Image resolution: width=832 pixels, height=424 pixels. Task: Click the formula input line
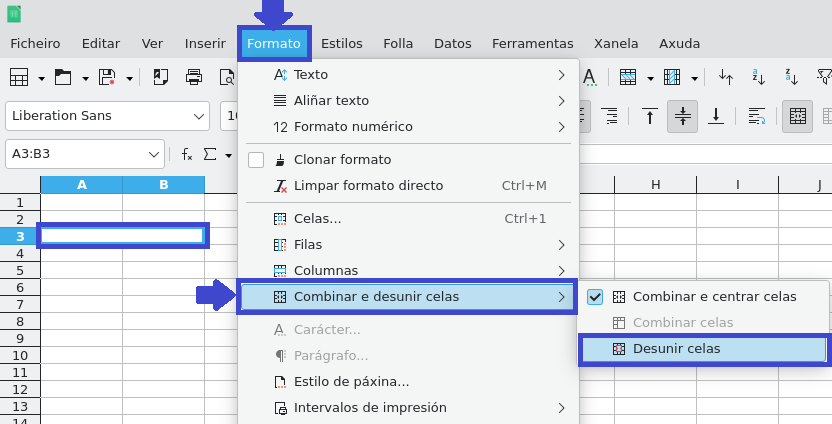[x=705, y=154]
